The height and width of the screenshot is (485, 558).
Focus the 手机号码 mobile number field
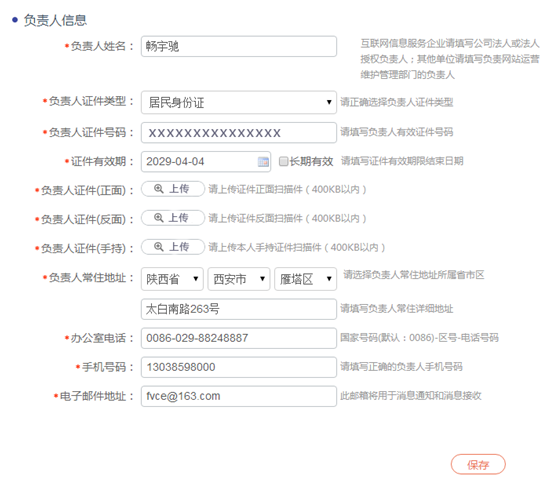click(239, 367)
